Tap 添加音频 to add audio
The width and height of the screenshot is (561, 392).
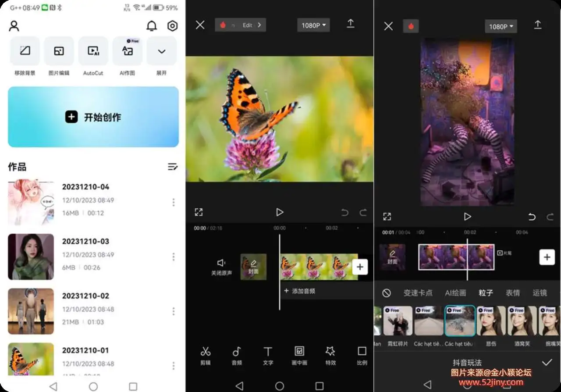coord(300,291)
